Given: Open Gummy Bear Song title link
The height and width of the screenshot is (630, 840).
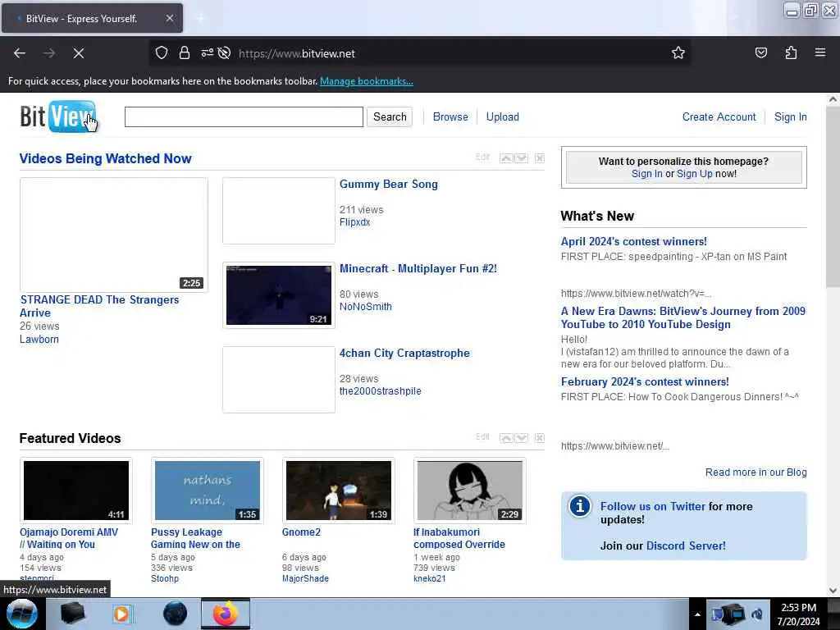Looking at the screenshot, I should point(388,185).
